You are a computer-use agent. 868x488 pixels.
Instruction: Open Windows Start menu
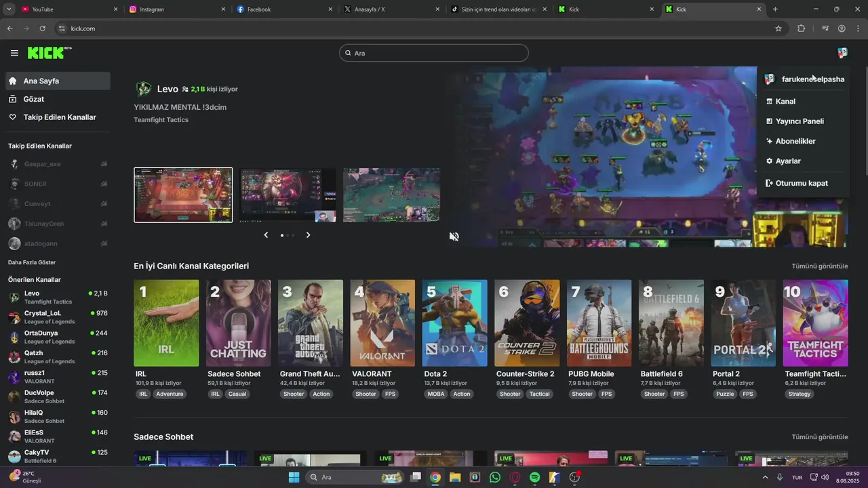[x=294, y=477]
